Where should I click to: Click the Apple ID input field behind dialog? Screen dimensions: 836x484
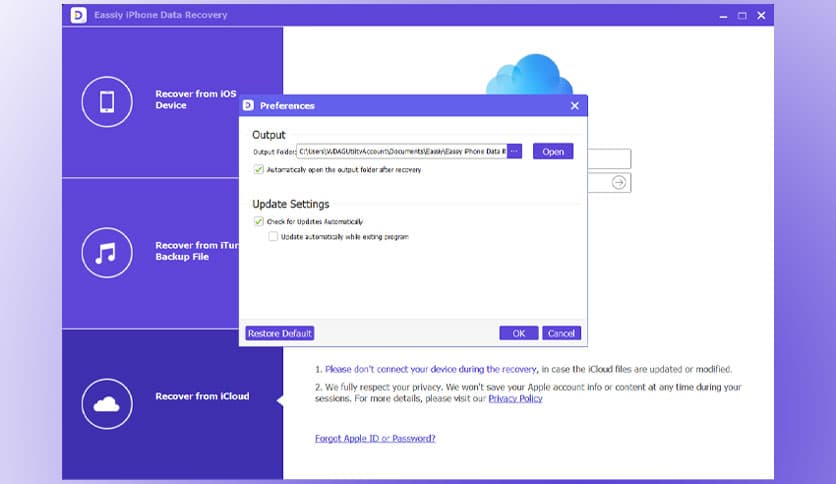click(x=609, y=159)
